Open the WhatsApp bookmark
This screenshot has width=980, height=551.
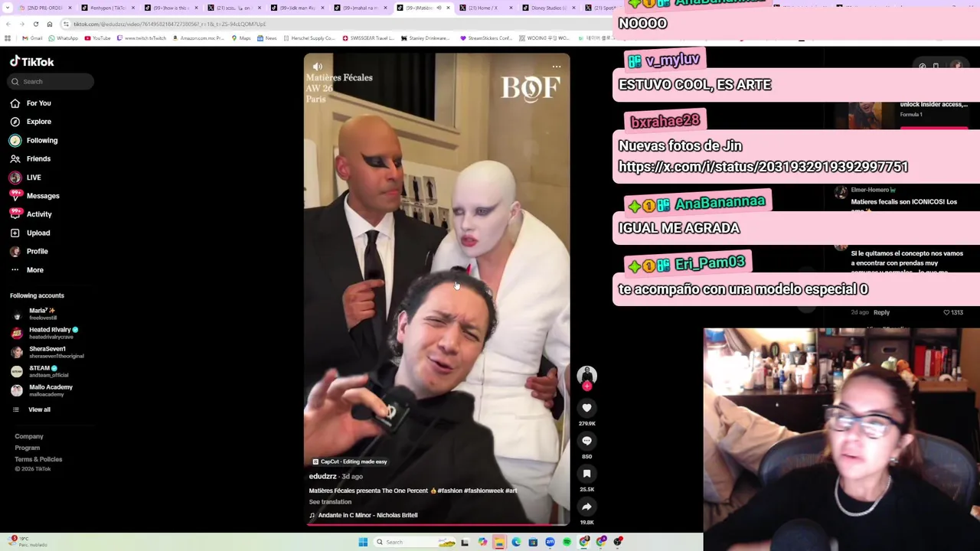[x=63, y=38]
